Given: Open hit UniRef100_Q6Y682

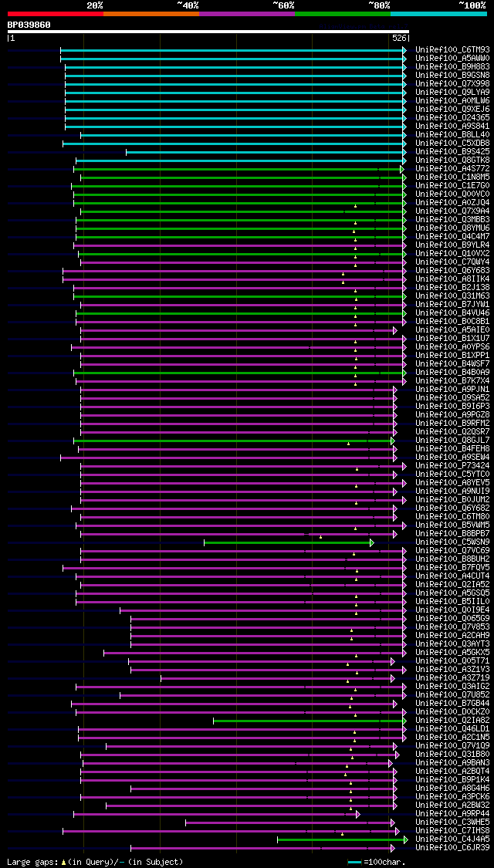Looking at the screenshot, I should coord(452,508).
